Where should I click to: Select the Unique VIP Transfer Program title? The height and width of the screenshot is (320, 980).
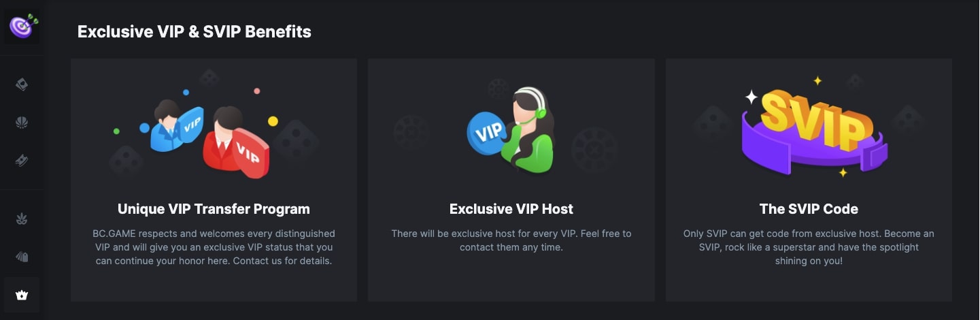point(214,209)
